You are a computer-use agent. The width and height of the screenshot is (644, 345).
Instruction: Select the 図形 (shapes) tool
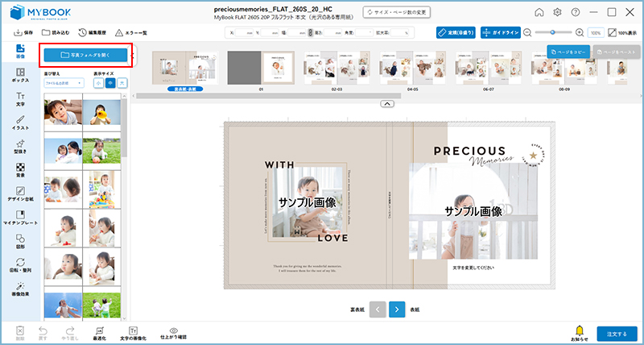coord(20,242)
